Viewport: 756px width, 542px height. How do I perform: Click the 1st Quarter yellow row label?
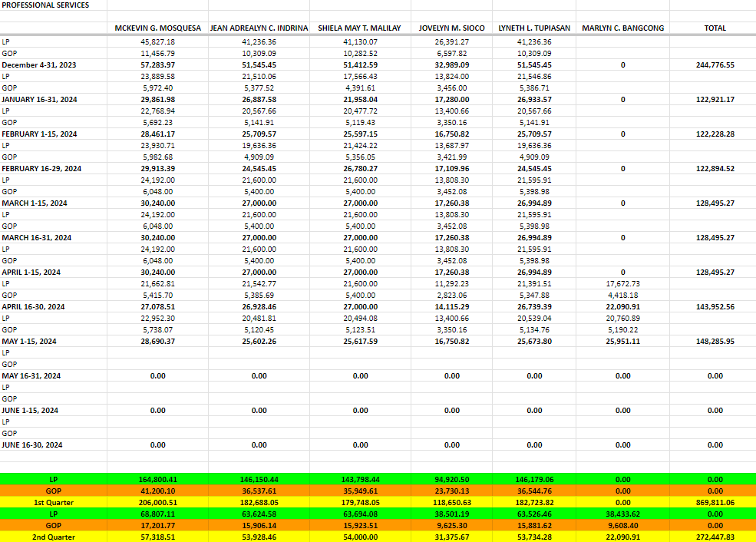[53, 502]
